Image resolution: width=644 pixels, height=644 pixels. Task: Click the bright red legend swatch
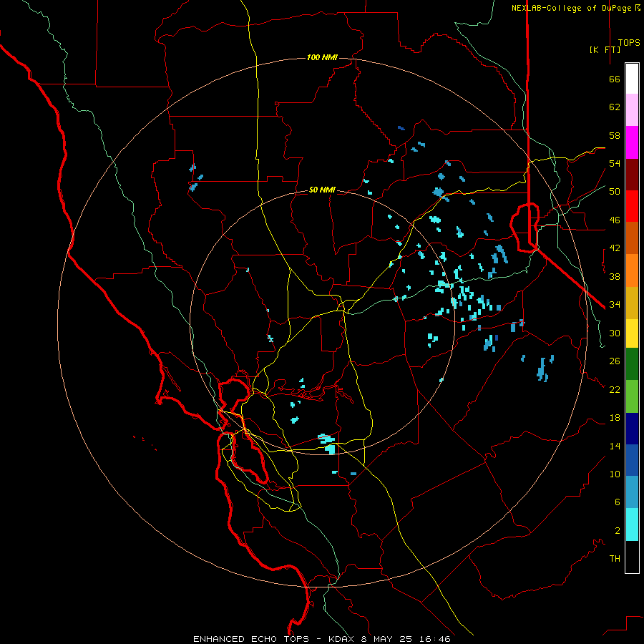pyautogui.click(x=632, y=206)
